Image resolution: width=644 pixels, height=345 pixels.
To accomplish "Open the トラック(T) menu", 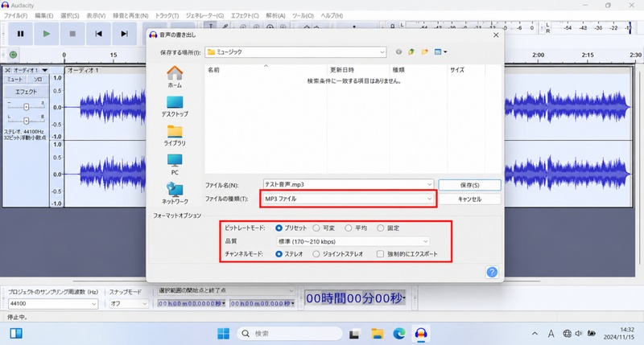I will tap(167, 15).
